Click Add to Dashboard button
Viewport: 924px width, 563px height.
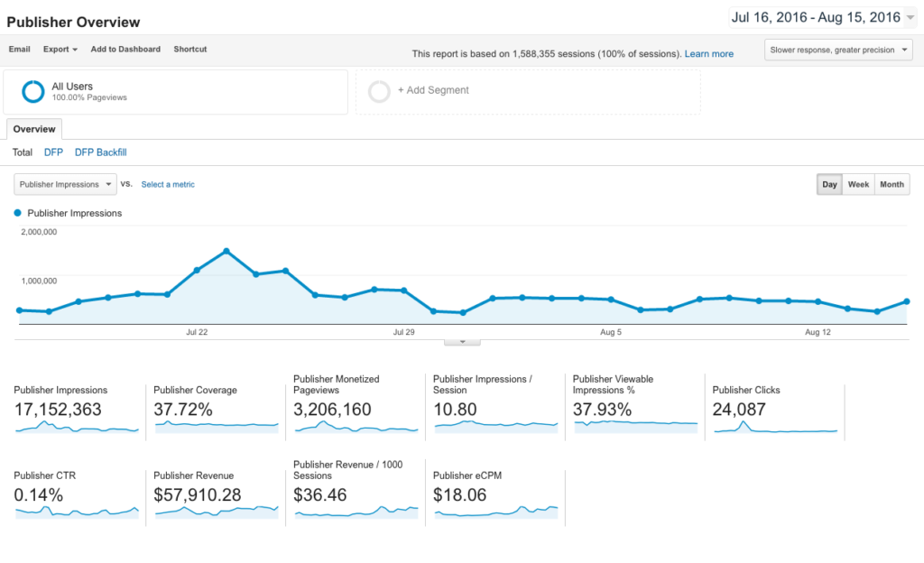125,49
